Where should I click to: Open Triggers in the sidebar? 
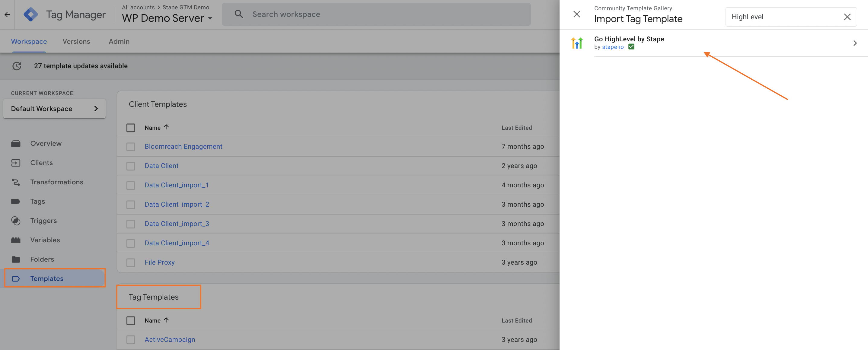click(43, 221)
